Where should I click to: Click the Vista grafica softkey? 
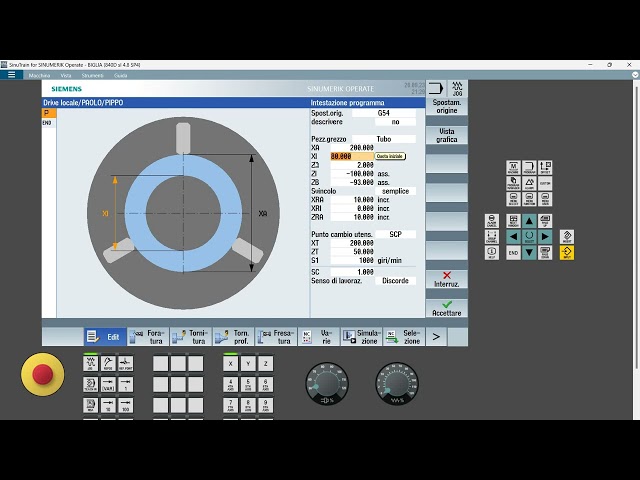[447, 135]
